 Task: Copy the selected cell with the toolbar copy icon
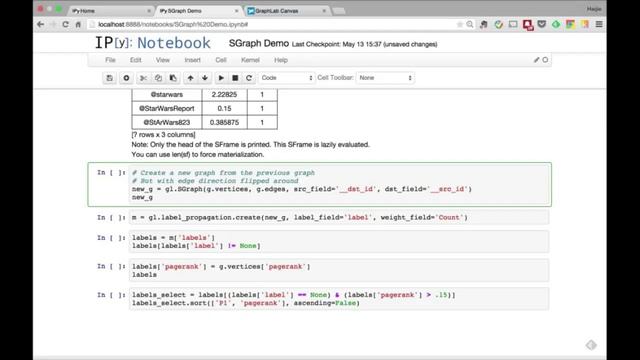[x=158, y=78]
